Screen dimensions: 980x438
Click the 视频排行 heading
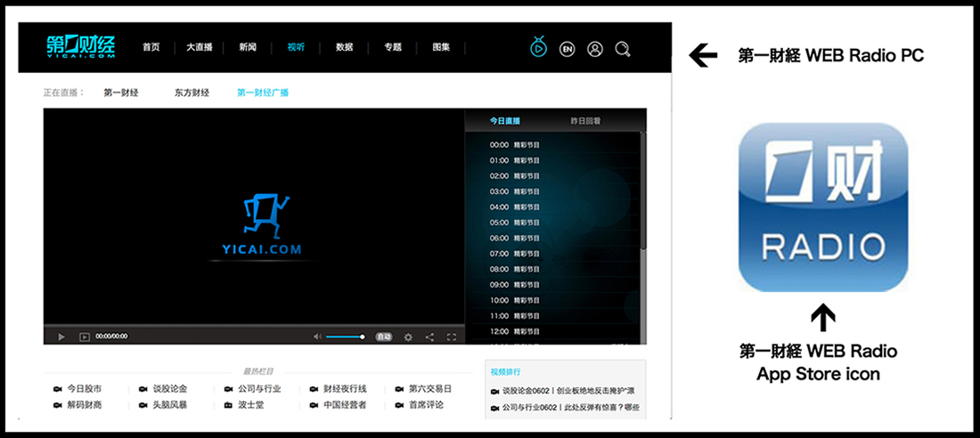pyautogui.click(x=506, y=372)
